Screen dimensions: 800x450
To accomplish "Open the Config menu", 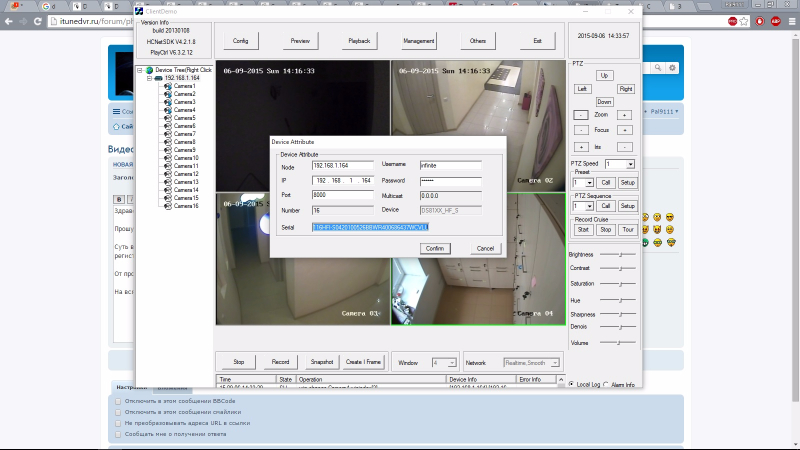I will pos(240,41).
